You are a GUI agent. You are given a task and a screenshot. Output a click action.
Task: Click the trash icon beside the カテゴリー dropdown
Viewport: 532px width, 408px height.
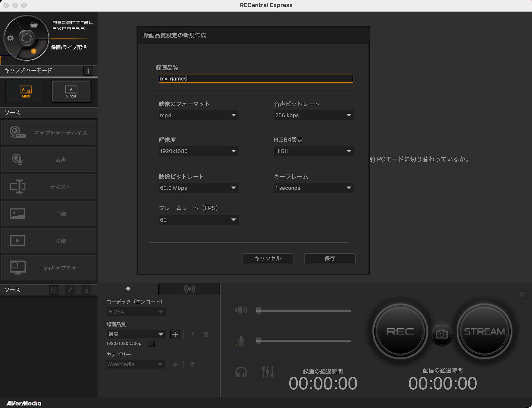point(192,365)
